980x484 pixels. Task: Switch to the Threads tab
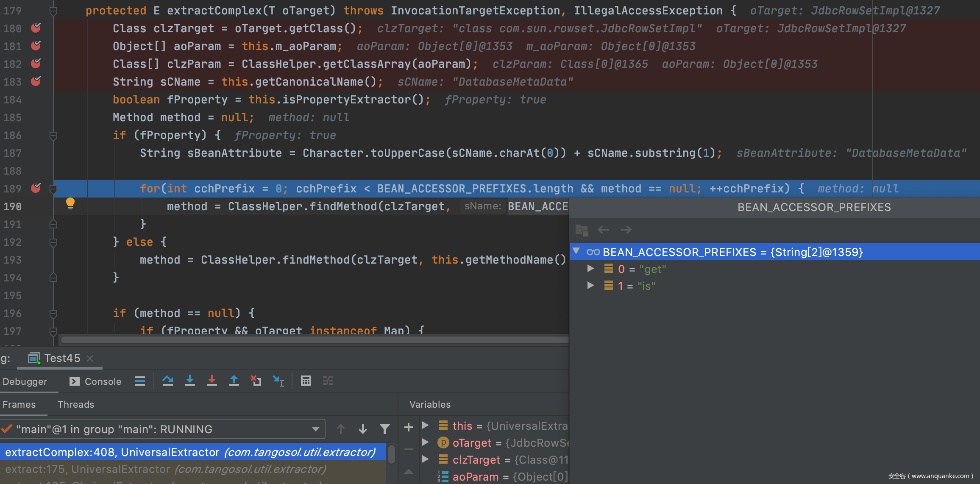76,404
